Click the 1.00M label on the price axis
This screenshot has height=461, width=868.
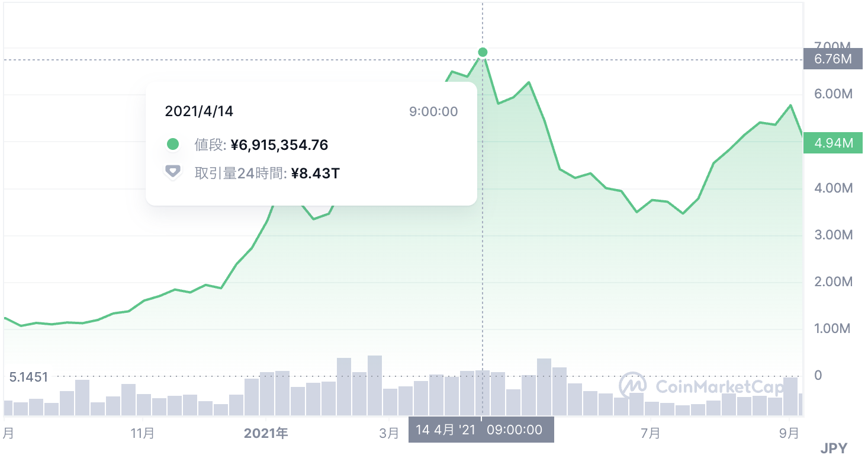(x=833, y=328)
